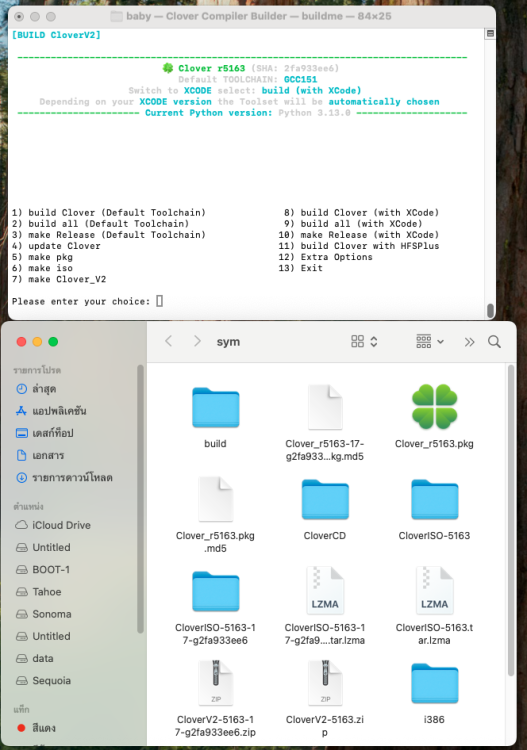The image size is (527, 750).
Task: Click the terminal window vertical scrollbar handle
Action: [x=490, y=310]
